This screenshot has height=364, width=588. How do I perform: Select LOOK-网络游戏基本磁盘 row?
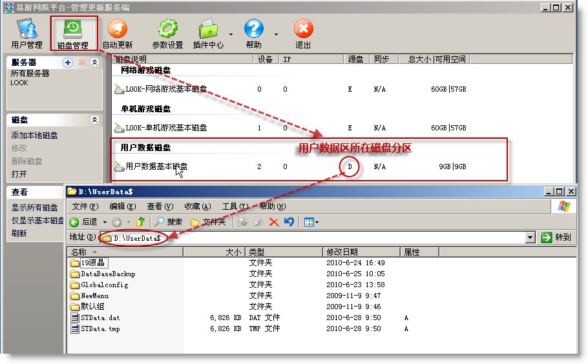[x=290, y=89]
